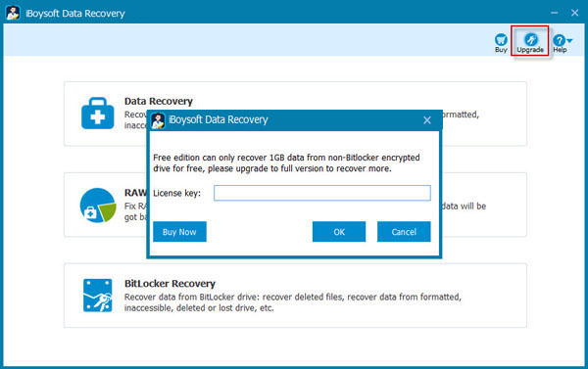Minimize the iBoysoft Data Recovery window

point(555,13)
